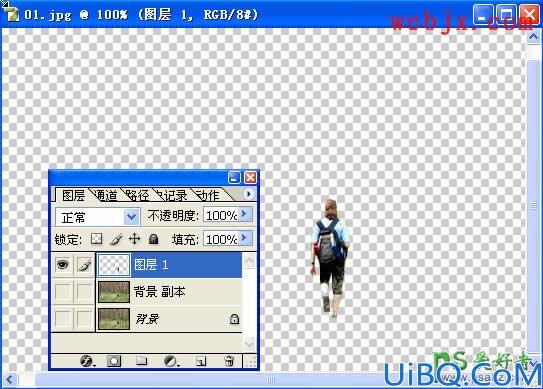Expand the 填充 fill slider arrow
The image size is (543, 389).
(245, 238)
